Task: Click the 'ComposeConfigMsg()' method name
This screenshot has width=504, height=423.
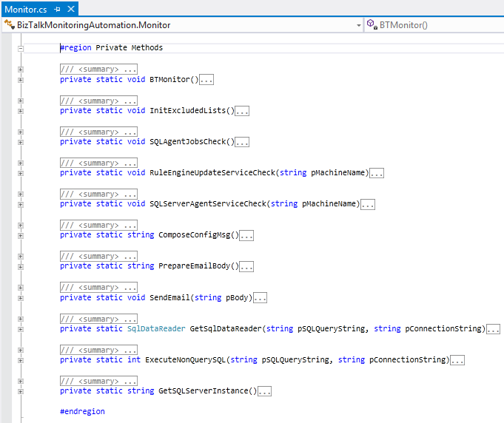Action: tap(198, 235)
